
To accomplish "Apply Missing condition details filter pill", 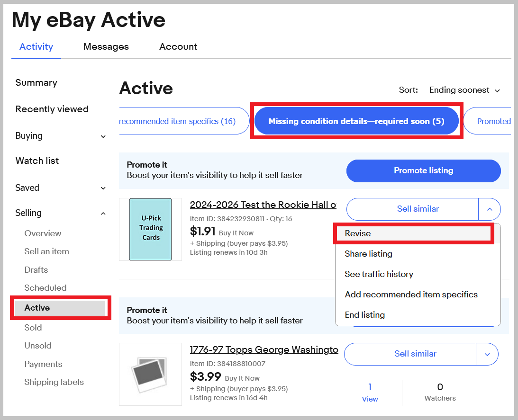I will coord(356,121).
